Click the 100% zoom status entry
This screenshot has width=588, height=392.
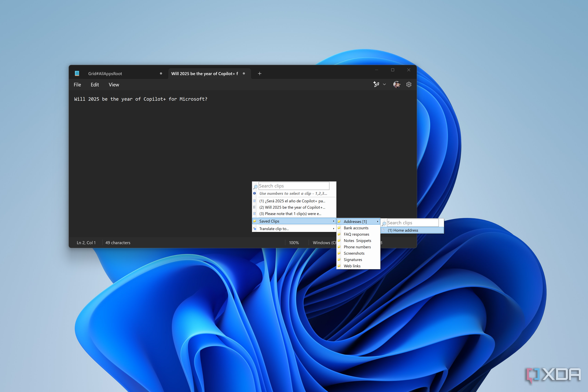pos(294,243)
